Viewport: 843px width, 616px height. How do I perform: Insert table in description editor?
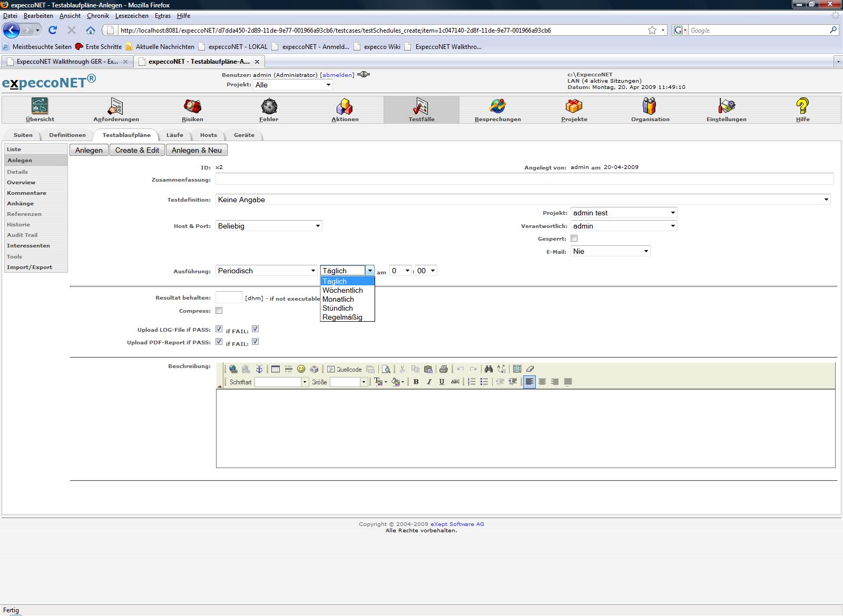coord(276,369)
